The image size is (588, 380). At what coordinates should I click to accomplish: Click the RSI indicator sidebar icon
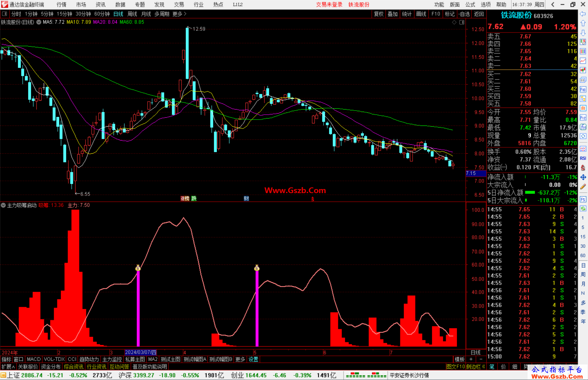click(x=583, y=158)
